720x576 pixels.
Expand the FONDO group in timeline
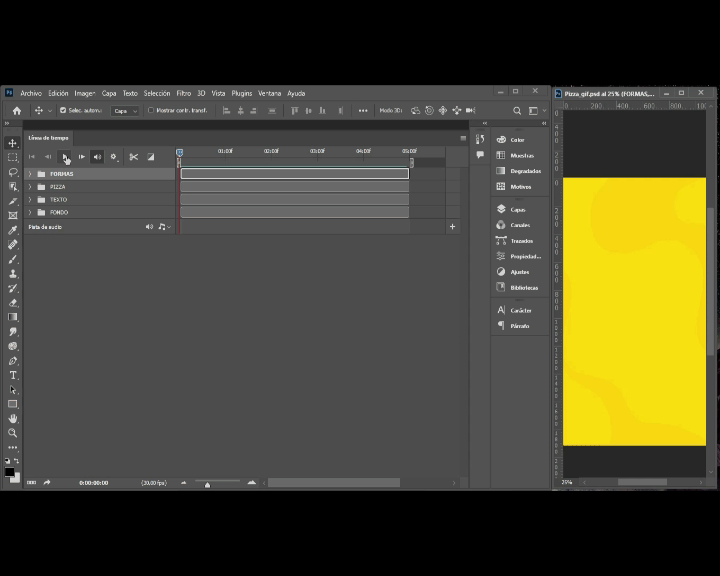[x=30, y=213]
